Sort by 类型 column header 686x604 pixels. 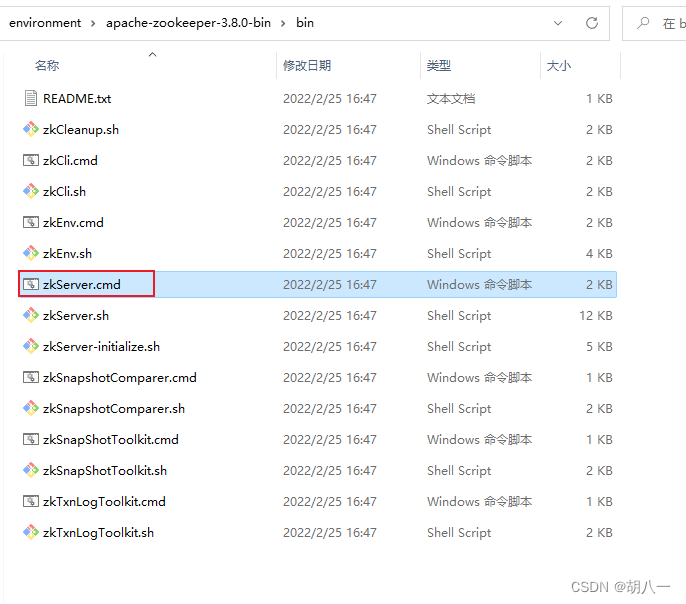click(439, 66)
